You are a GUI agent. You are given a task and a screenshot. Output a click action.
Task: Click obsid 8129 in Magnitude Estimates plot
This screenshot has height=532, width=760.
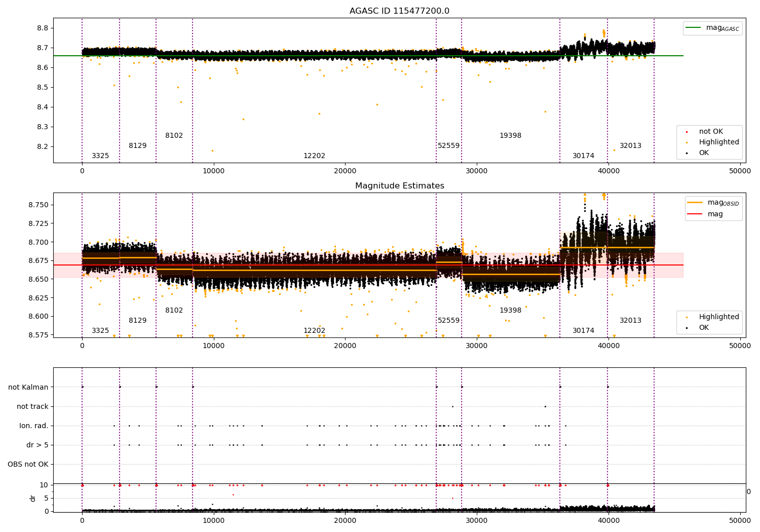[137, 321]
